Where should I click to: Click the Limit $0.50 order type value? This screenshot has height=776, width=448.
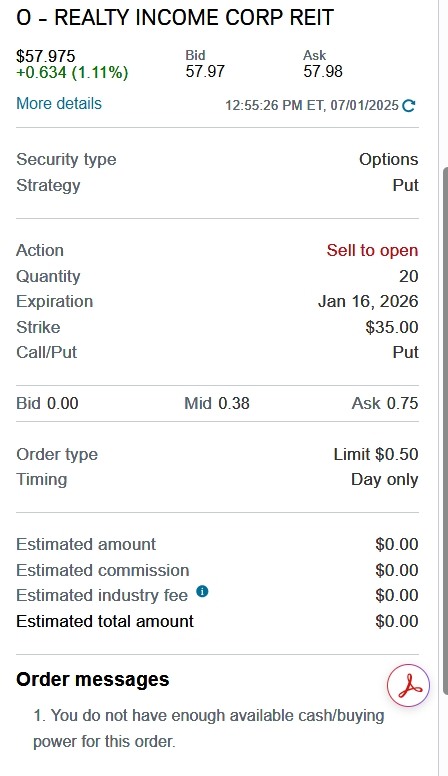coord(376,454)
